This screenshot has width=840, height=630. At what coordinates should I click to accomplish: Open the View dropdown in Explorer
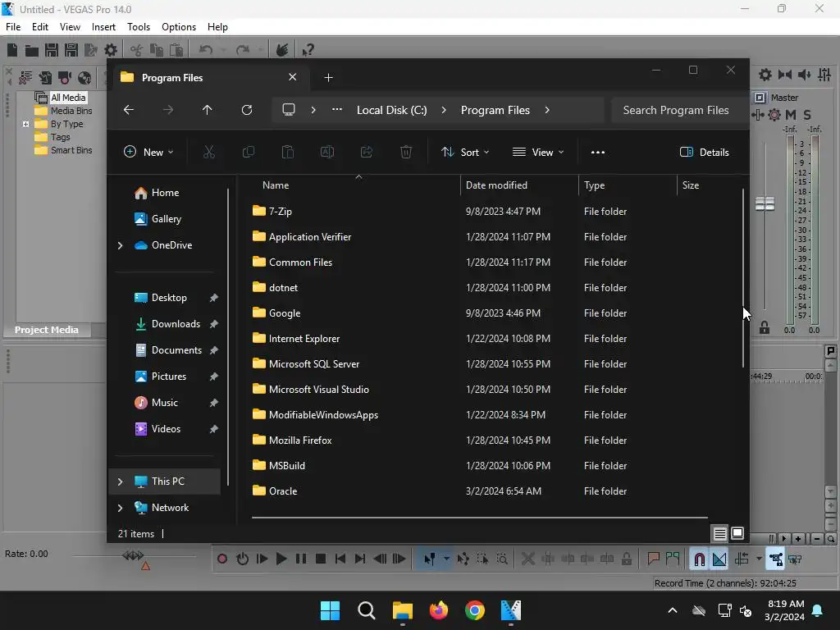coord(538,152)
